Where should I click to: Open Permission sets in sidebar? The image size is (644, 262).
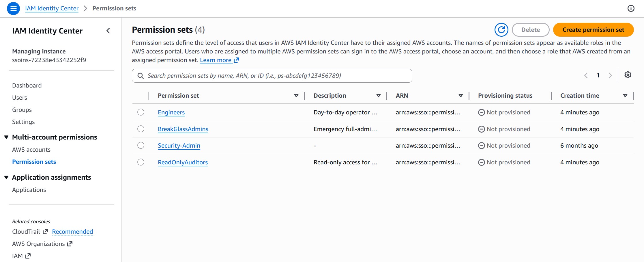34,162
